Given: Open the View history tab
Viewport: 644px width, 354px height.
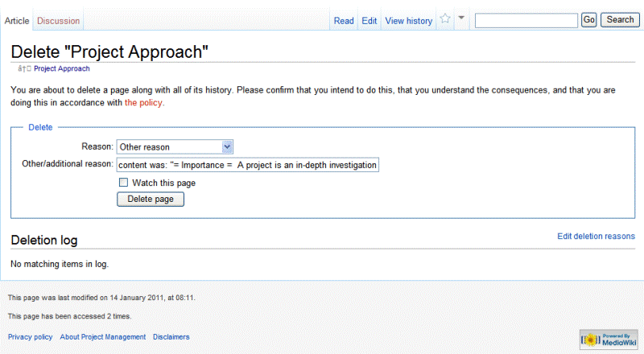Looking at the screenshot, I should click(409, 21).
